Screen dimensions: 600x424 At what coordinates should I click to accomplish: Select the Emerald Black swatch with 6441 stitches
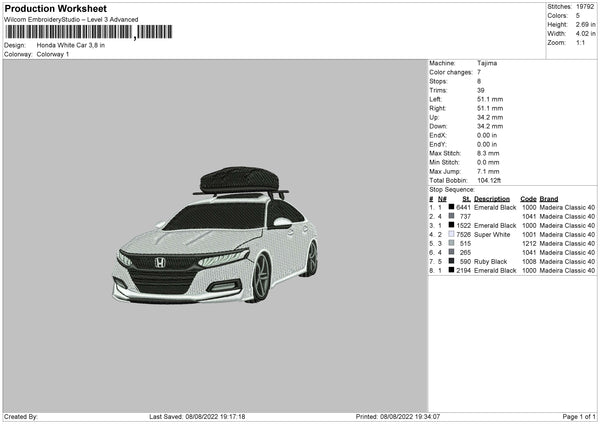(x=452, y=207)
